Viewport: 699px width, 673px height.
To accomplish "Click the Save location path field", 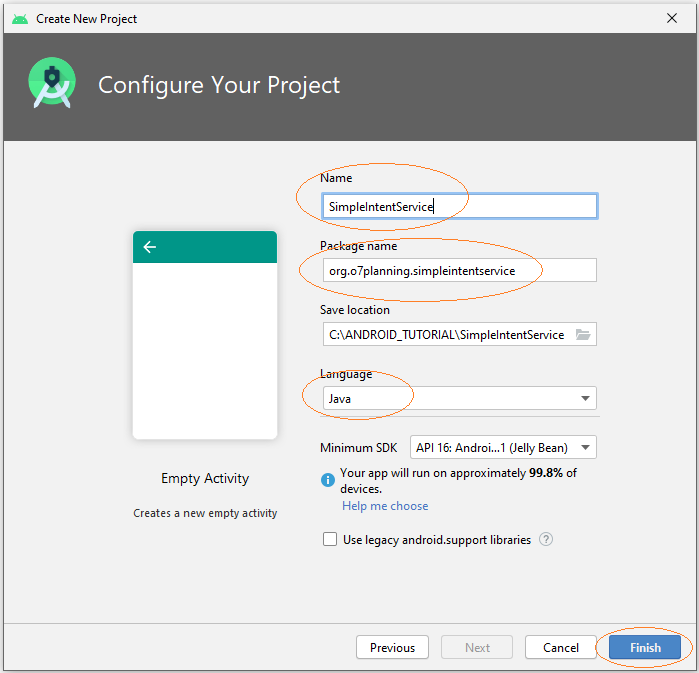I will coord(448,334).
